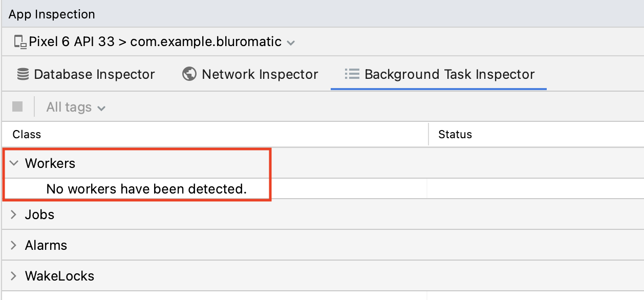Select the Background Task Inspector tab
Screen dimensions: 644x300
pos(449,74)
